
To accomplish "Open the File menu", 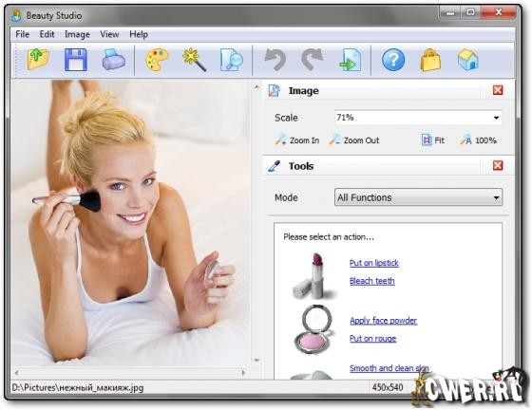I will [23, 34].
